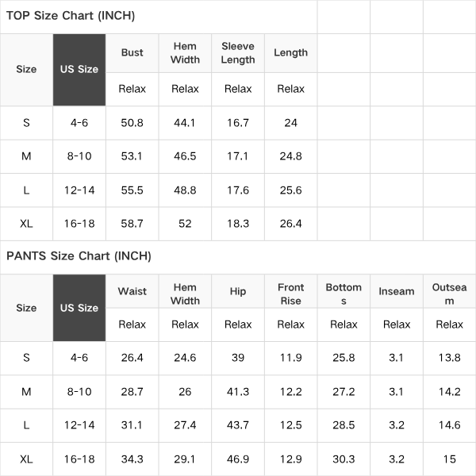Image resolution: width=476 pixels, height=476 pixels.
Task: Click the Sleeve Length column header
Action: (238, 53)
